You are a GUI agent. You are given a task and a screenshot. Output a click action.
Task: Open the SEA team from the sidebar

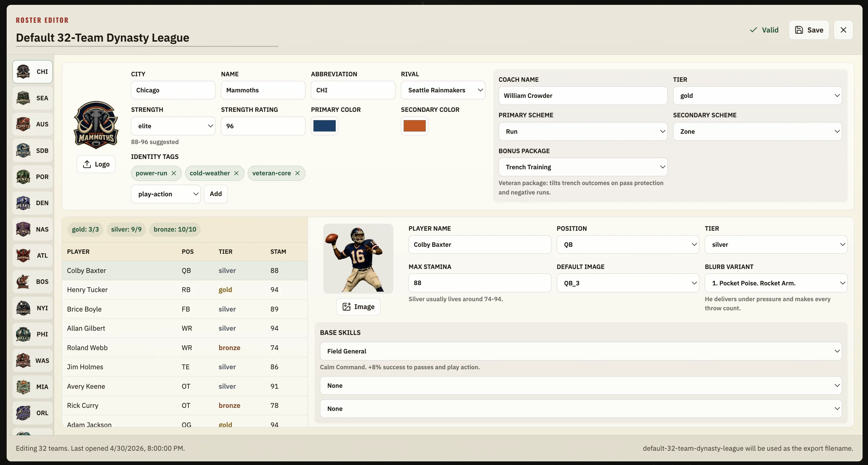point(32,98)
